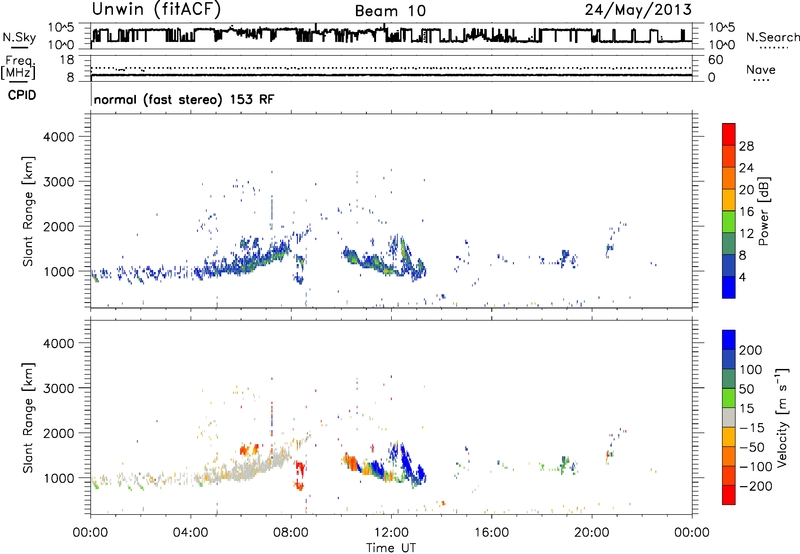Screen dimensions: 800x554
Task: Click the date '24/May/2013'
Action: tap(638, 9)
